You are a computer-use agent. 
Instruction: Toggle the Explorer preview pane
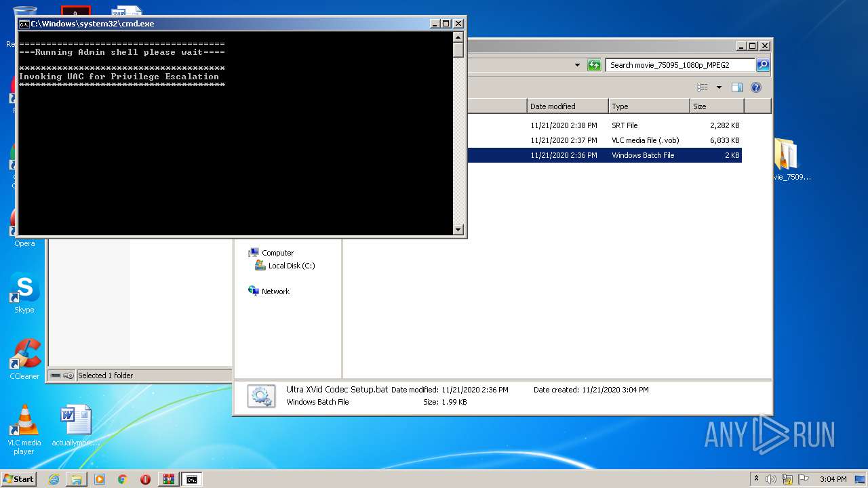pos(737,87)
